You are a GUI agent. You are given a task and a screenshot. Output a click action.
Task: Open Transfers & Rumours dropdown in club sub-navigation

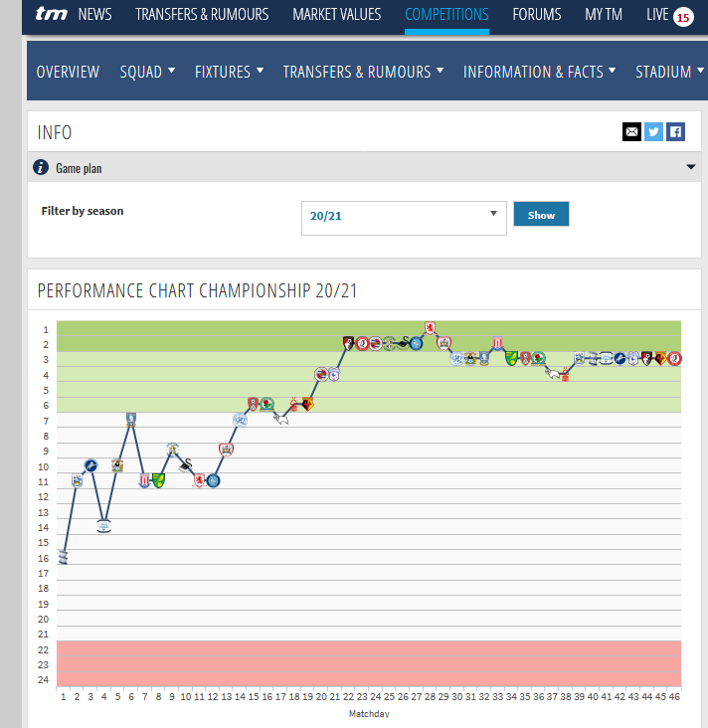[363, 72]
